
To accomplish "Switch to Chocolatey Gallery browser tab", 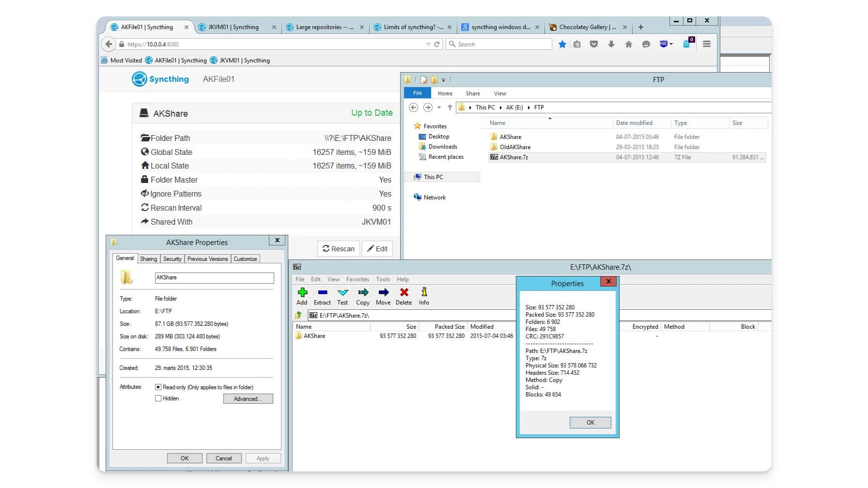I will [588, 27].
